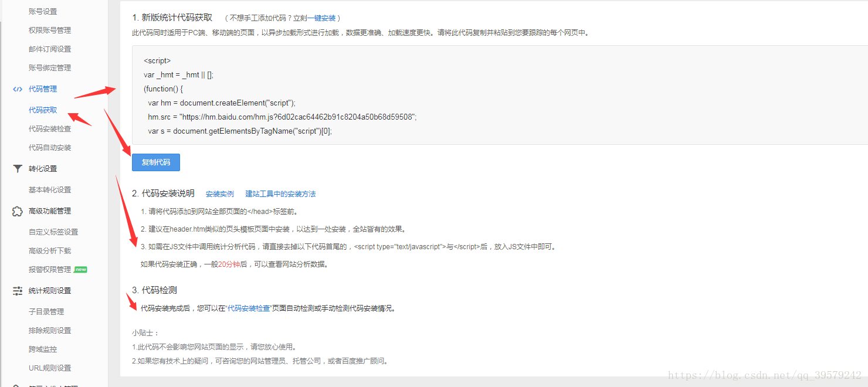Expand 统计规则设置 section
The image size is (868, 387).
pos(50,291)
